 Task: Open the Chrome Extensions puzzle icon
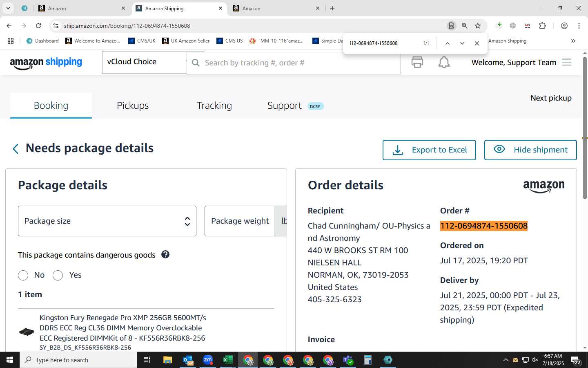coord(542,26)
